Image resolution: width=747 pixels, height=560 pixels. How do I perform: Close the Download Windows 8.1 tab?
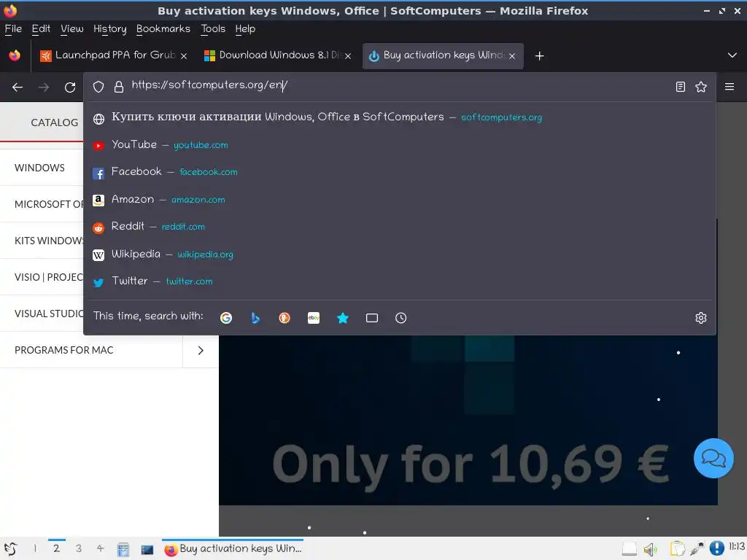348,55
